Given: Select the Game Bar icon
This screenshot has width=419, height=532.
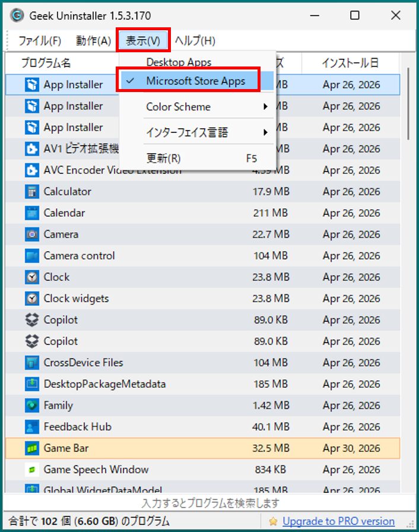Looking at the screenshot, I should point(33,448).
